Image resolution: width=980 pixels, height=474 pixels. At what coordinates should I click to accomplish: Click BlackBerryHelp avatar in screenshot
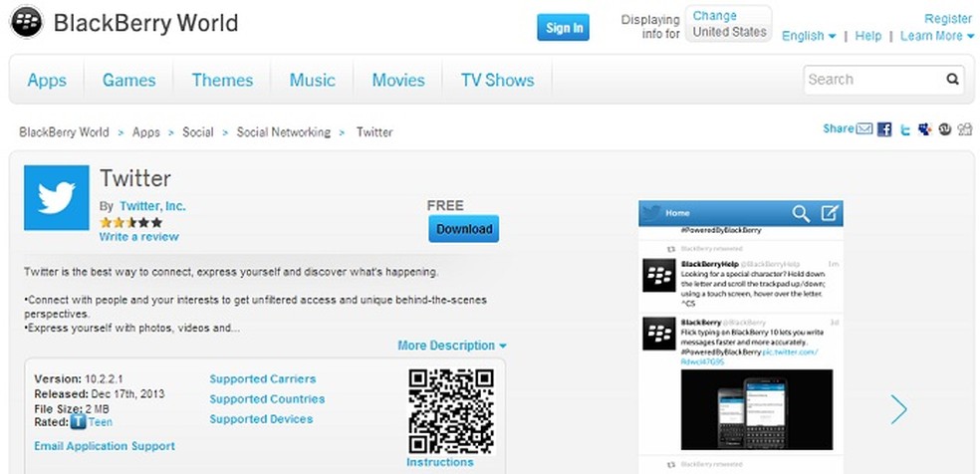(658, 275)
